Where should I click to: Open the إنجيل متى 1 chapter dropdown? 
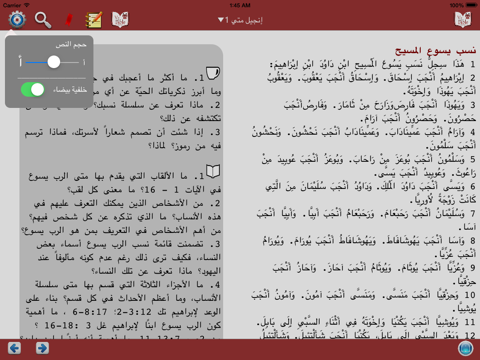coord(240,20)
